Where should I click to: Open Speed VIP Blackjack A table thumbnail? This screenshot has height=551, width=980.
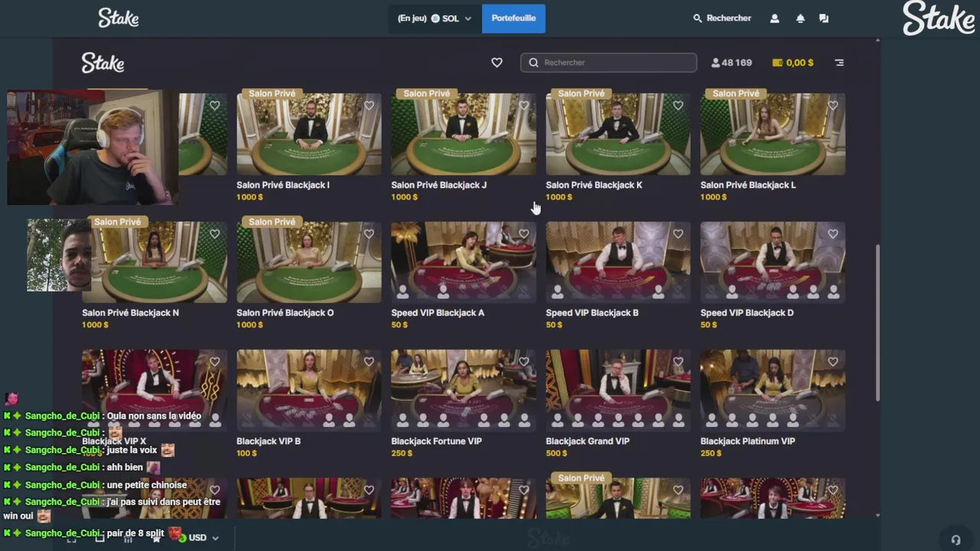[463, 262]
